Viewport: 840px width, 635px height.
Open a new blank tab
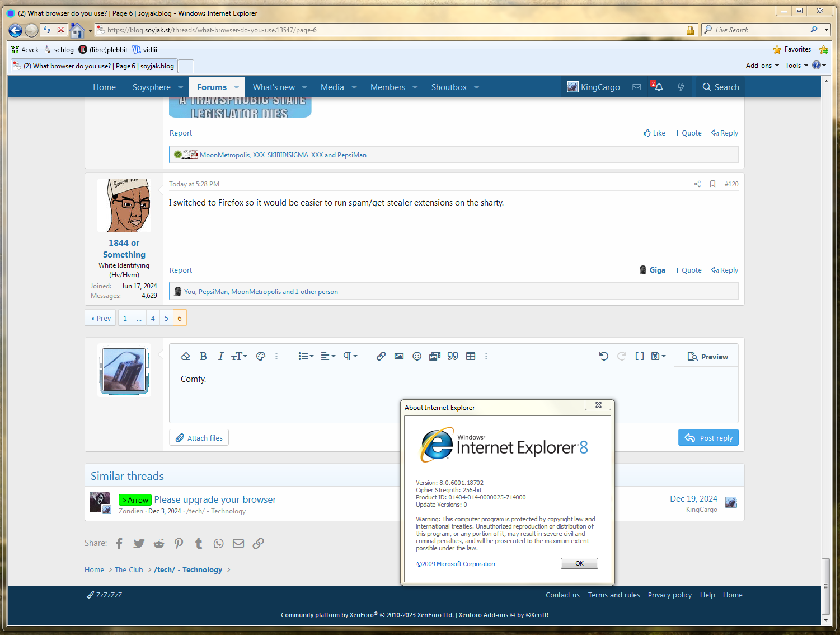tap(186, 67)
